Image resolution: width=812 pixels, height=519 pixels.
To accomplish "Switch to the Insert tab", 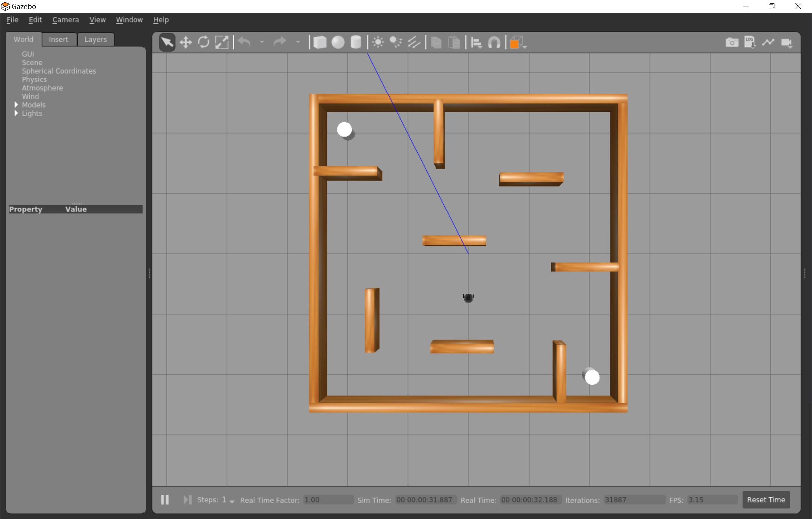I will coord(59,39).
